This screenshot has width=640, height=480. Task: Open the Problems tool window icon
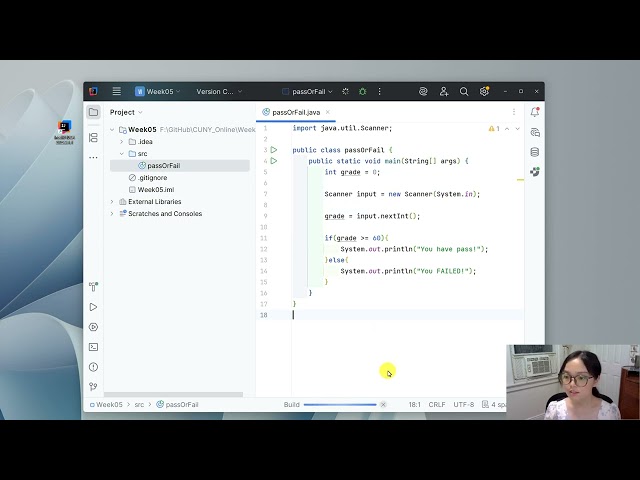(93, 367)
